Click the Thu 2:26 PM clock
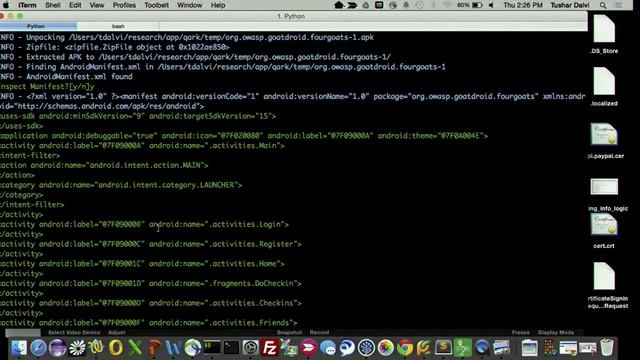 click(523, 5)
